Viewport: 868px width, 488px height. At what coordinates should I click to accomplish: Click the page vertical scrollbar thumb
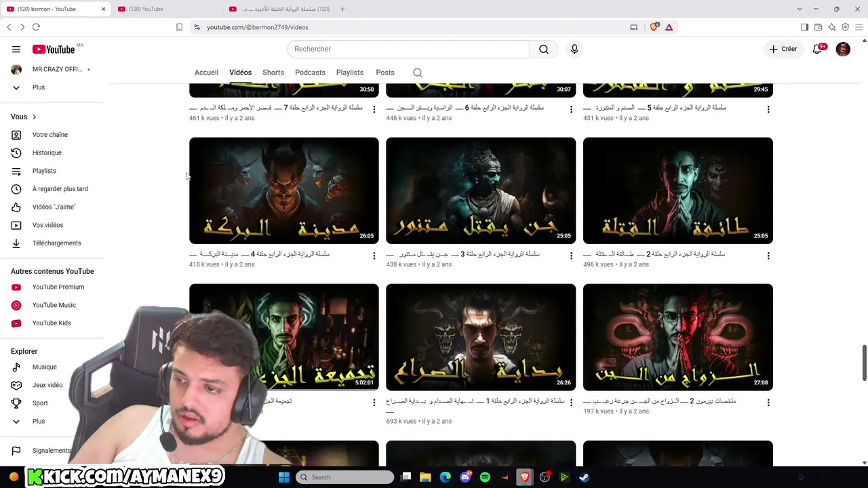865,363
